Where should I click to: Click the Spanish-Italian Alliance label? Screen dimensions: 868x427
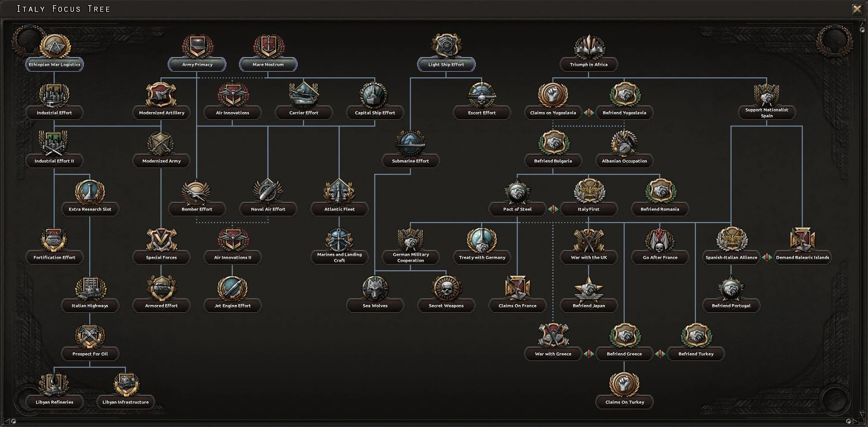[x=731, y=258]
